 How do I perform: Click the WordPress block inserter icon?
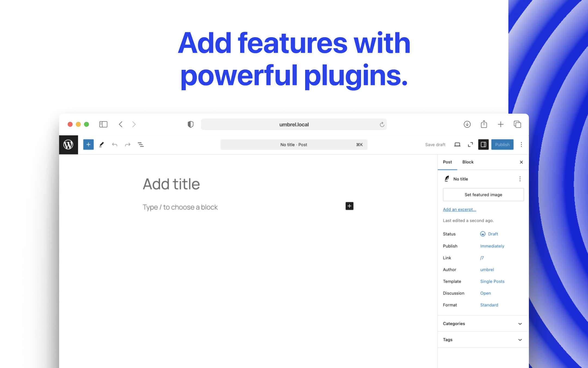[x=88, y=144]
